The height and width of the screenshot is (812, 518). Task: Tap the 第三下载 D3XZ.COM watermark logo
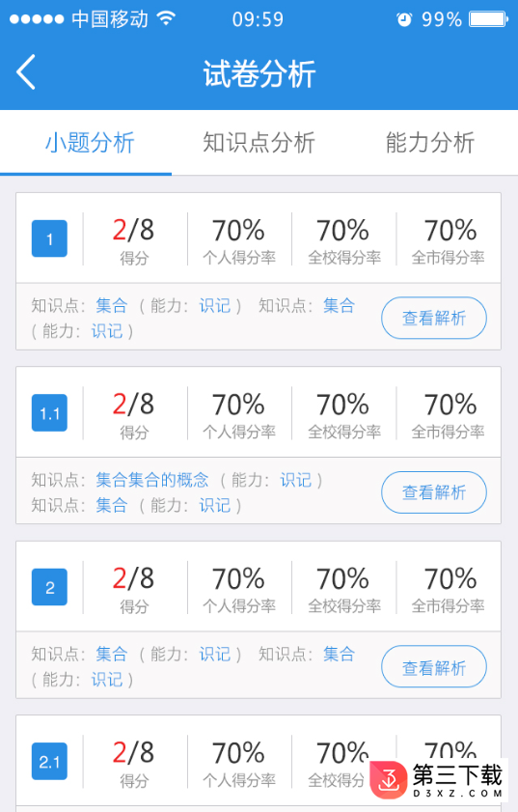pos(438,779)
